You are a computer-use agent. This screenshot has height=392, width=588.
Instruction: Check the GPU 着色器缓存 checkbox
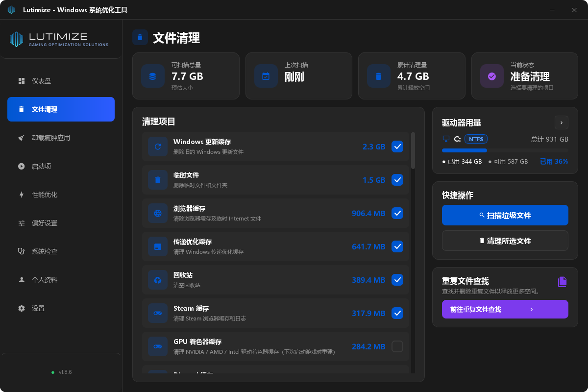[x=397, y=346]
